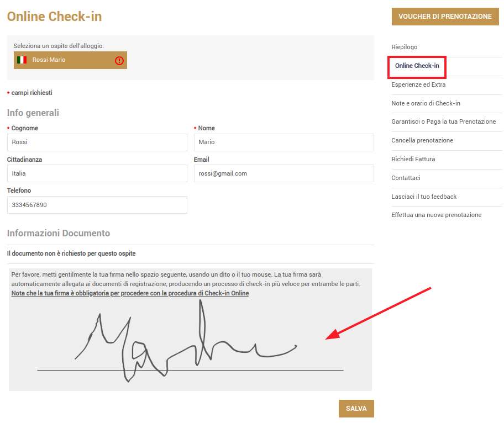Focus the Cognome input field

[97, 142]
